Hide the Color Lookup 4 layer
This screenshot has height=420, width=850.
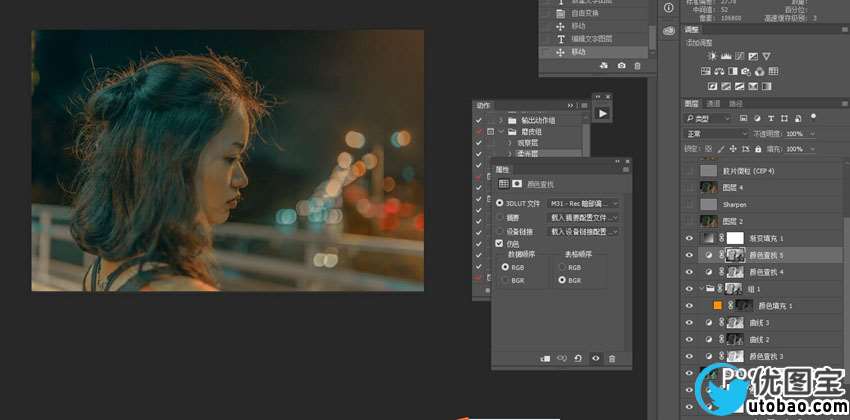point(689,272)
